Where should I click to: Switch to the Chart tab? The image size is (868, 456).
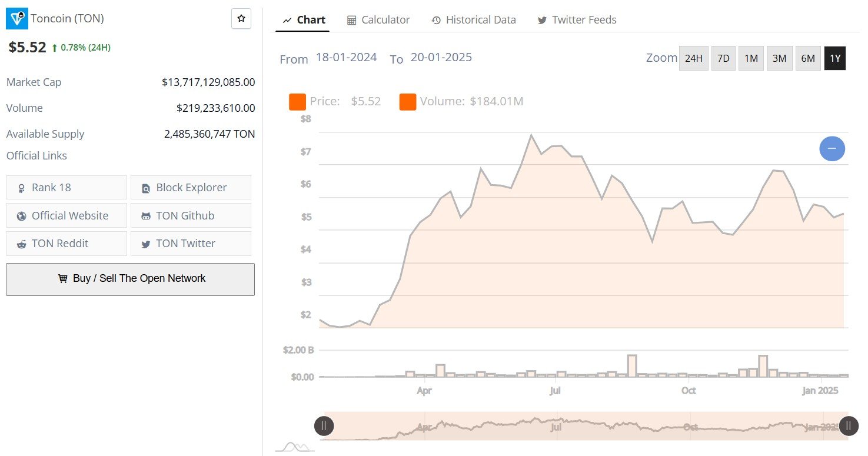pyautogui.click(x=304, y=19)
